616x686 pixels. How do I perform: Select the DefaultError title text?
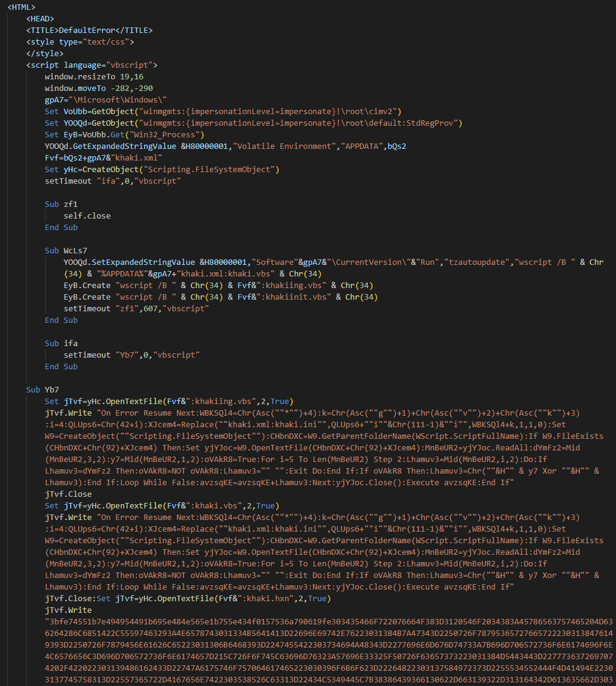click(87, 30)
